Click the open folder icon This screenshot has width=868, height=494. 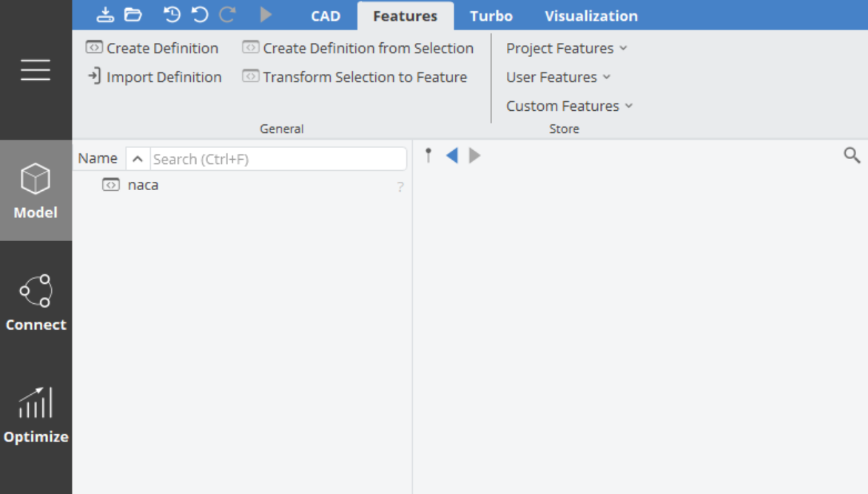point(132,15)
